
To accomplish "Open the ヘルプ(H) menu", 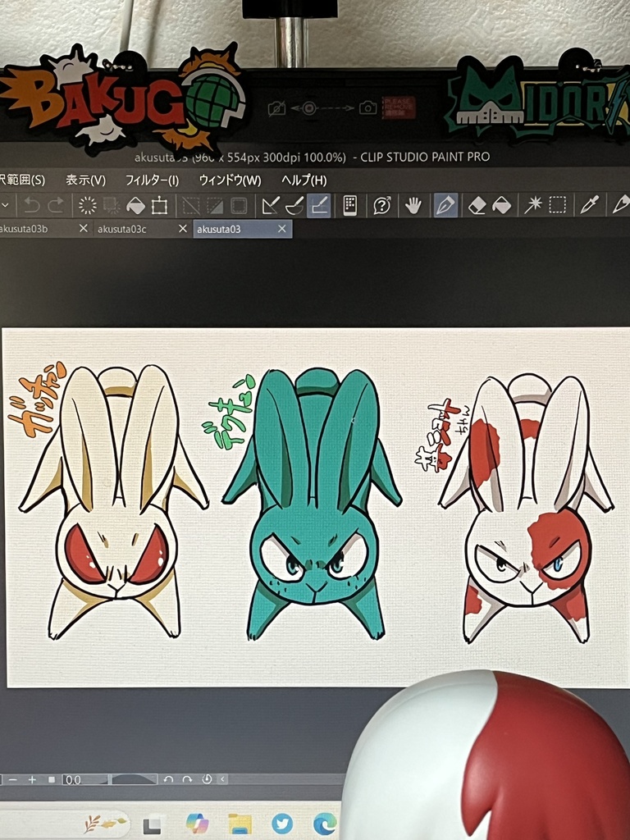I will coord(304,180).
